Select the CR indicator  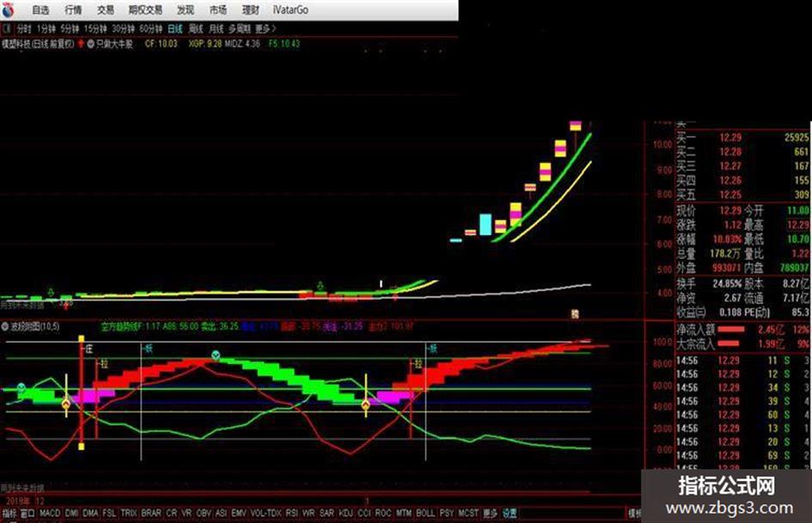coord(171,514)
